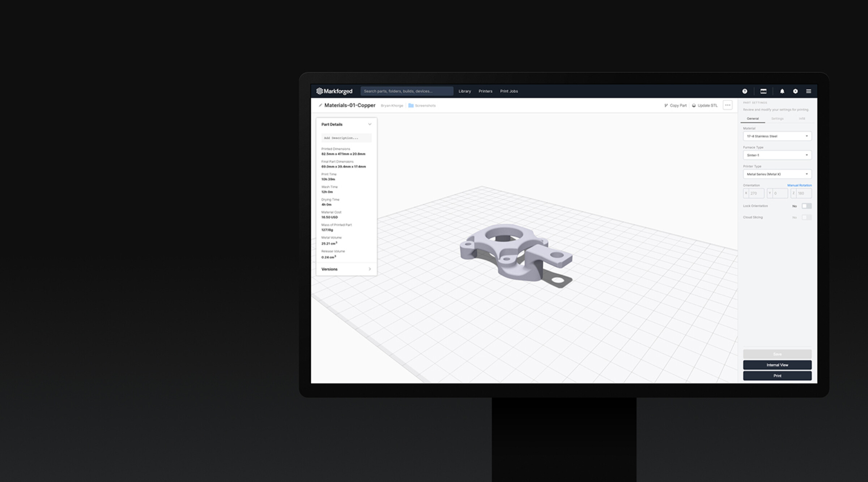868x482 pixels.
Task: Click the Markforged logo
Action: click(x=334, y=91)
